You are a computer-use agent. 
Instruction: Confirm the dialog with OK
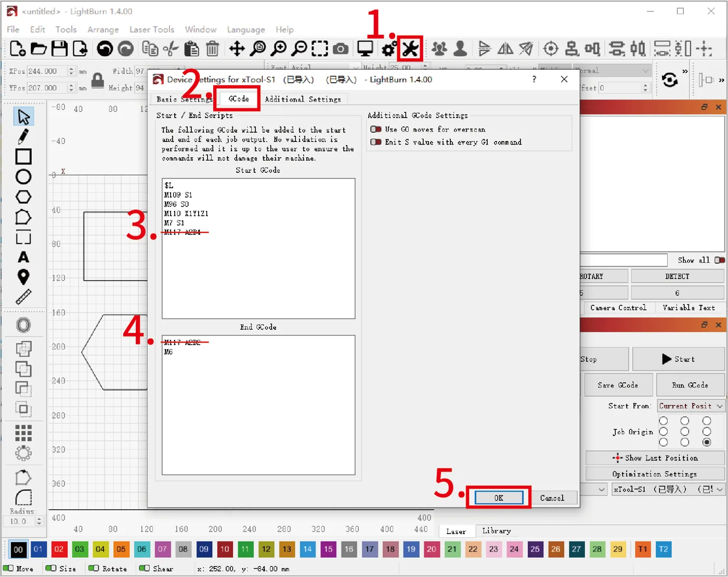(x=499, y=498)
